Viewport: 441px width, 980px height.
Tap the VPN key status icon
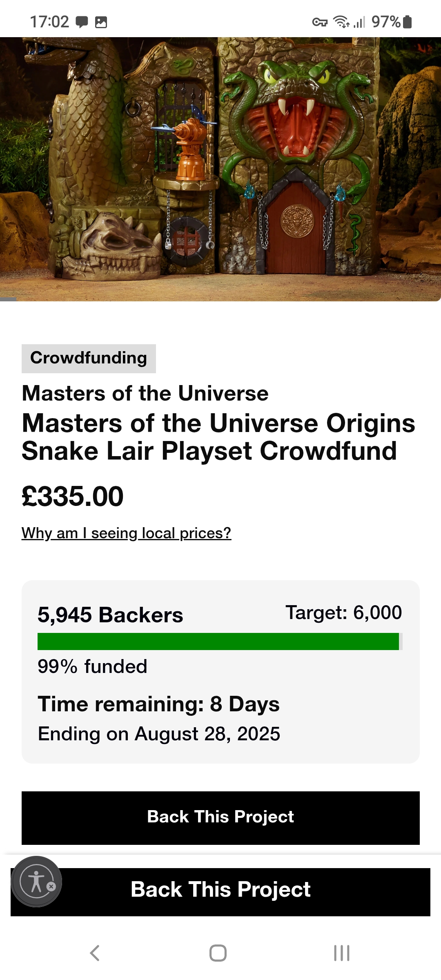pyautogui.click(x=320, y=22)
